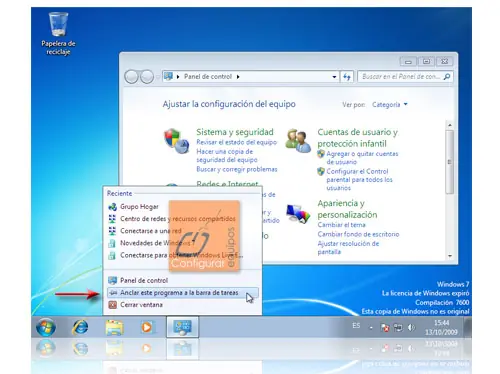This screenshot has height=374, width=500.
Task: Click the search magnifier icon in Control Panel
Action: point(447,77)
